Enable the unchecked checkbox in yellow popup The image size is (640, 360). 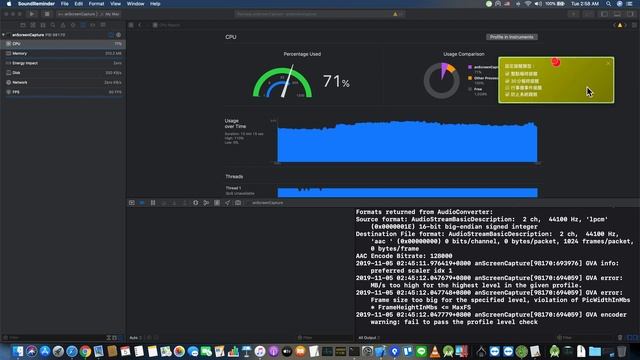(x=507, y=88)
